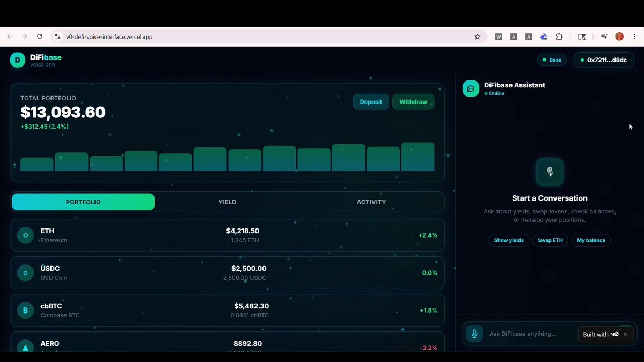Click the DiFibase D logo icon
Viewport: 644px width, 362px height.
[x=18, y=60]
